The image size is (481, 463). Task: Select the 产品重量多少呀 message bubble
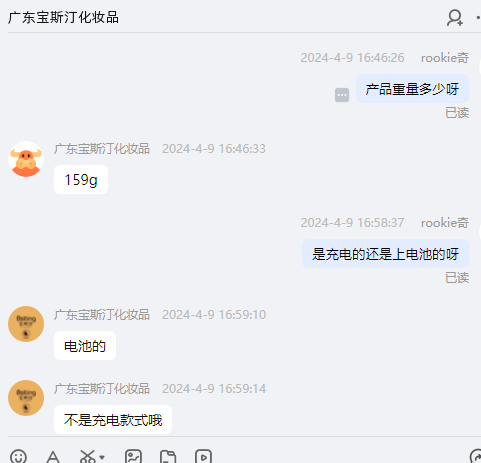click(412, 89)
